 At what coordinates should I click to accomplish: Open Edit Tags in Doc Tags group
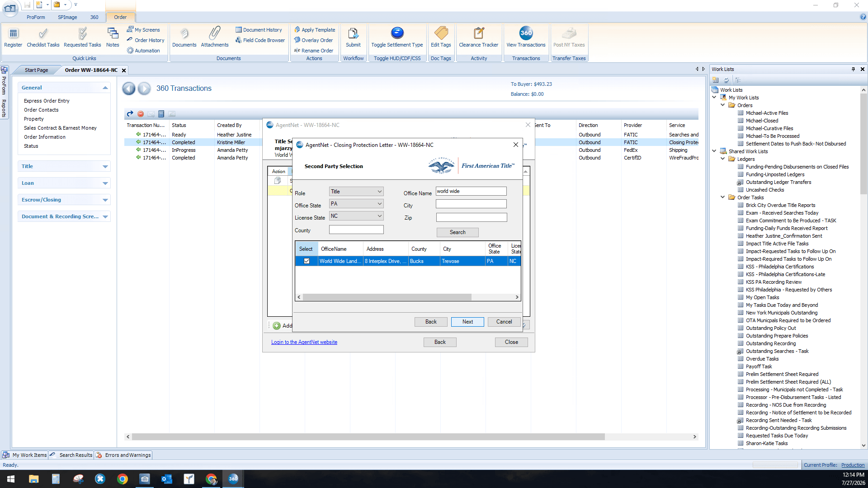click(x=441, y=37)
